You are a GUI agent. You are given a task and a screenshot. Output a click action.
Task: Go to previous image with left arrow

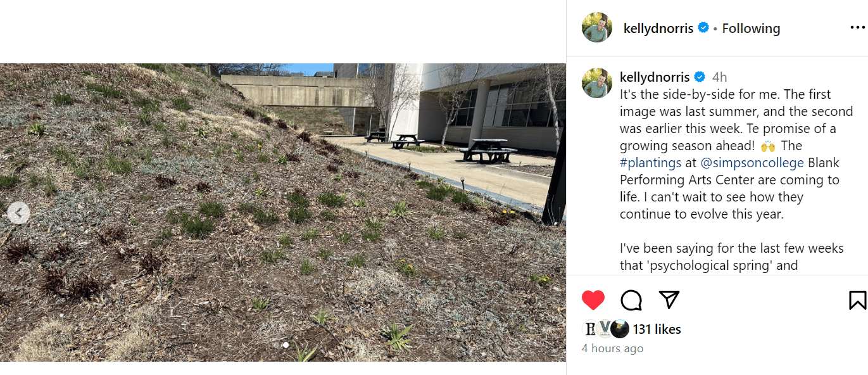[18, 213]
